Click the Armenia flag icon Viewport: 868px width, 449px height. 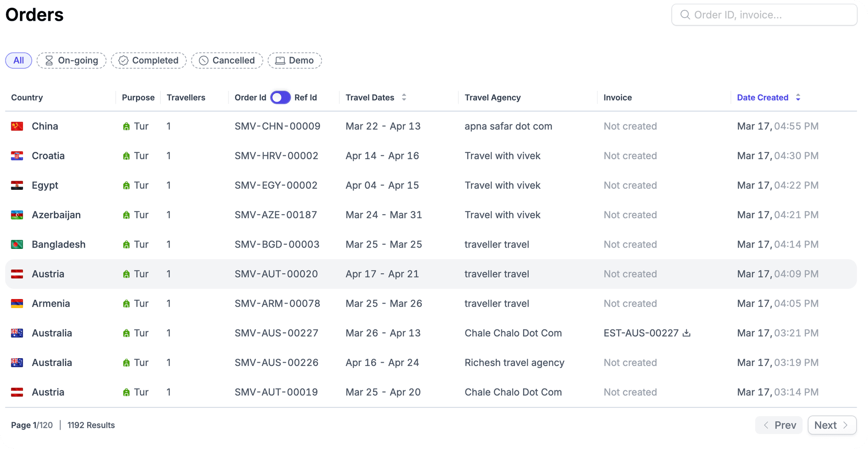[17, 304]
